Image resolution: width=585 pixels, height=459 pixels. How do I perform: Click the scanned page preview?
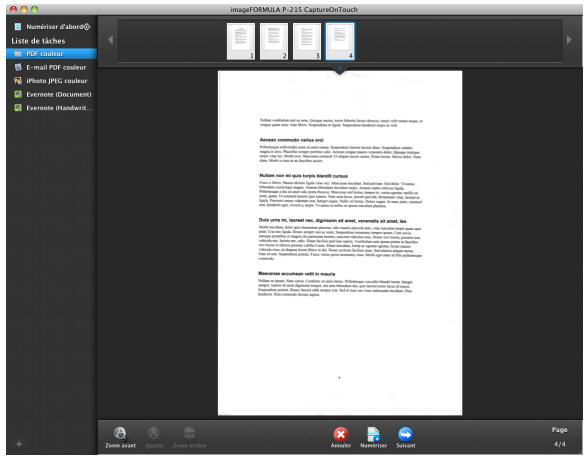(340, 243)
